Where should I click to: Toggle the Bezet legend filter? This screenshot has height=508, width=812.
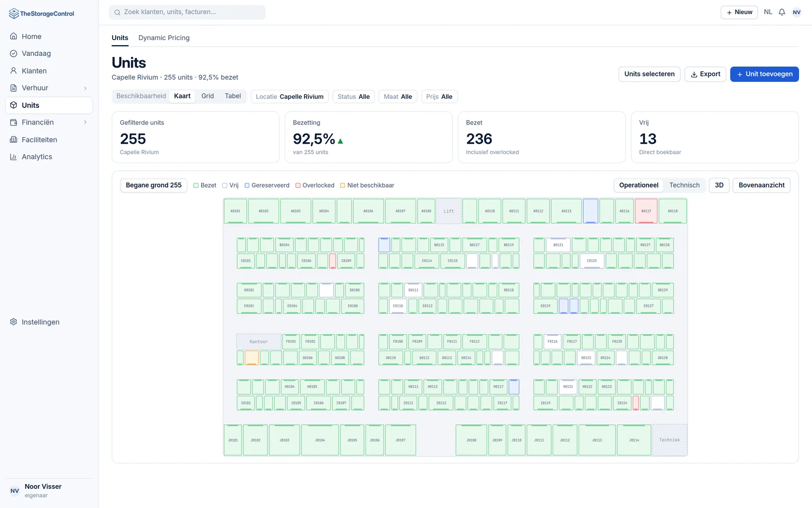(205, 185)
